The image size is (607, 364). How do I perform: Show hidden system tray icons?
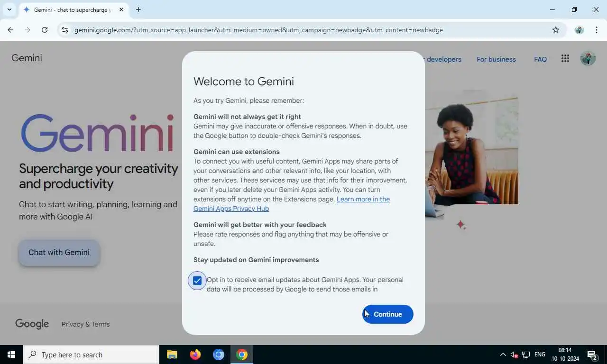point(503,355)
